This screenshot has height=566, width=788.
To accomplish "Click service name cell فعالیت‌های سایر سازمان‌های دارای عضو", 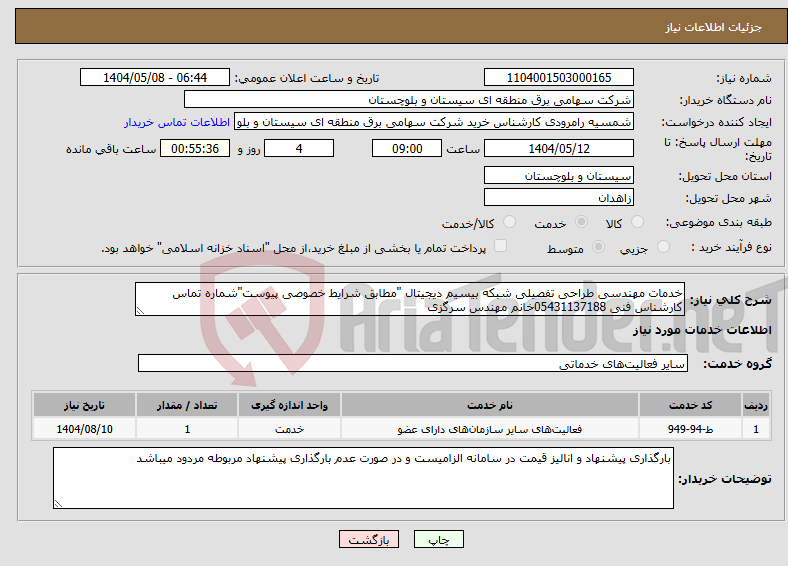I will pyautogui.click(x=489, y=429).
